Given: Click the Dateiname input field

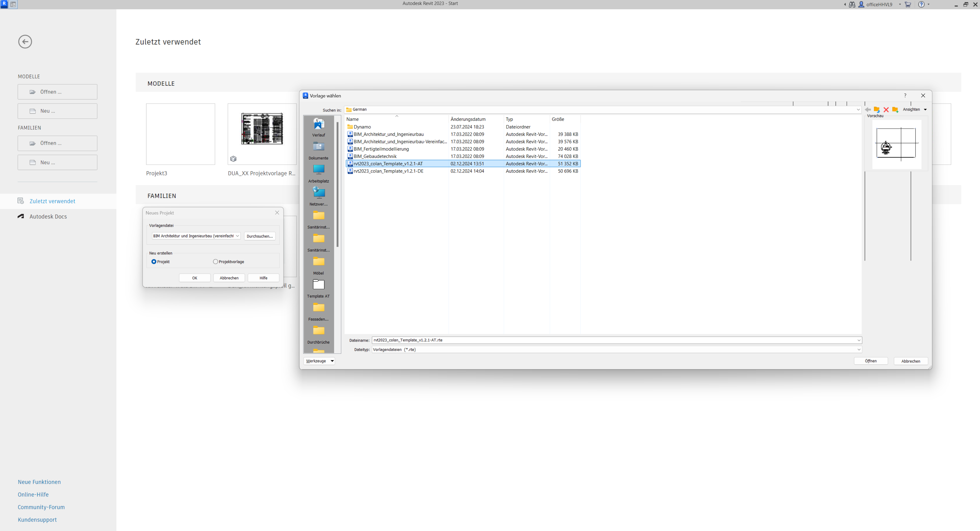Looking at the screenshot, I should coord(614,340).
